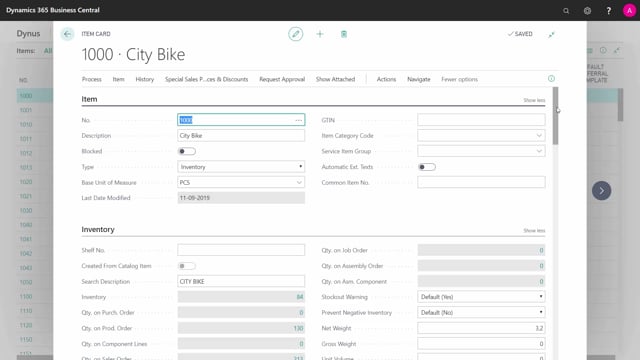640x360 pixels.
Task: Open the Navigate menu
Action: (419, 79)
